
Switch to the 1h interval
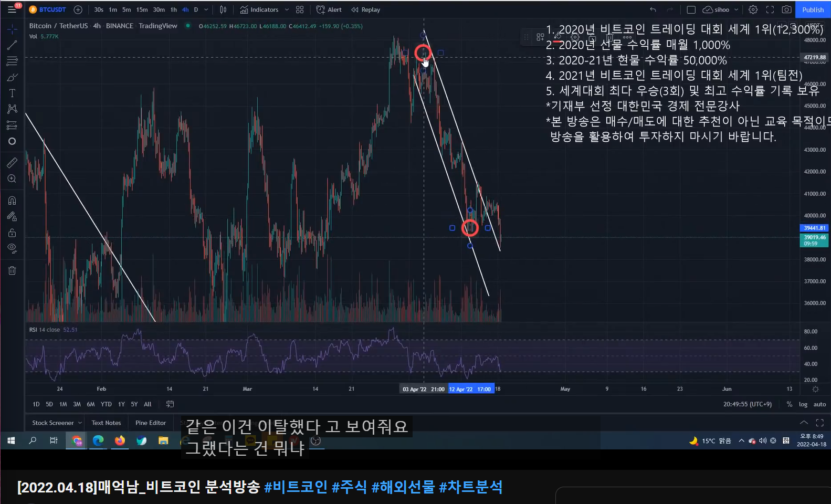[174, 9]
